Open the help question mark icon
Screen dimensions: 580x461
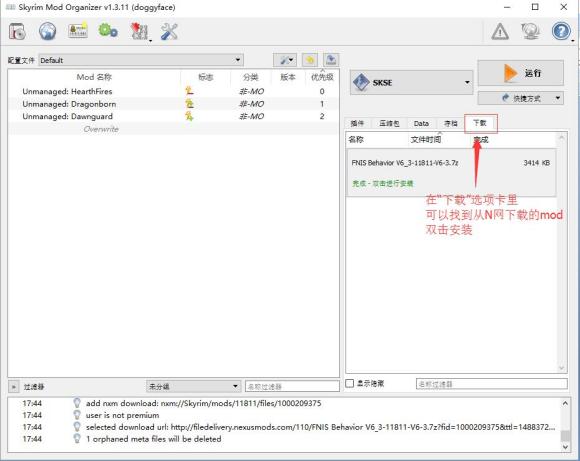click(x=561, y=31)
